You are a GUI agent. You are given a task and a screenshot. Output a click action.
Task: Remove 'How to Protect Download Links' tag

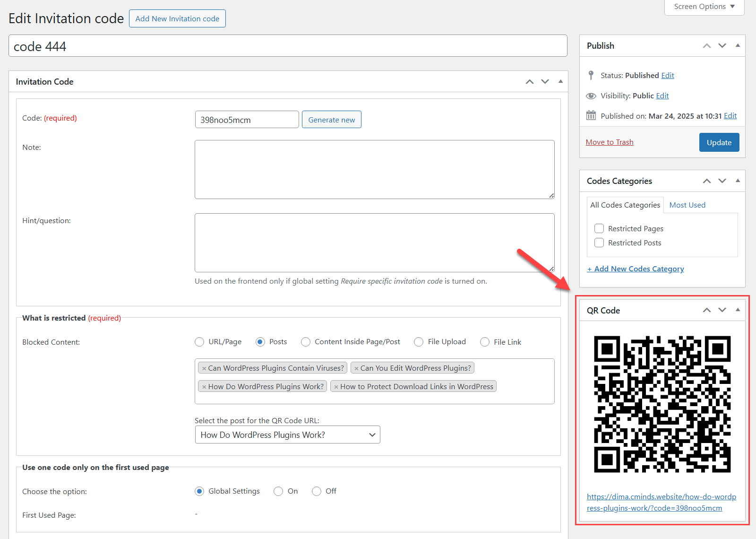point(336,387)
